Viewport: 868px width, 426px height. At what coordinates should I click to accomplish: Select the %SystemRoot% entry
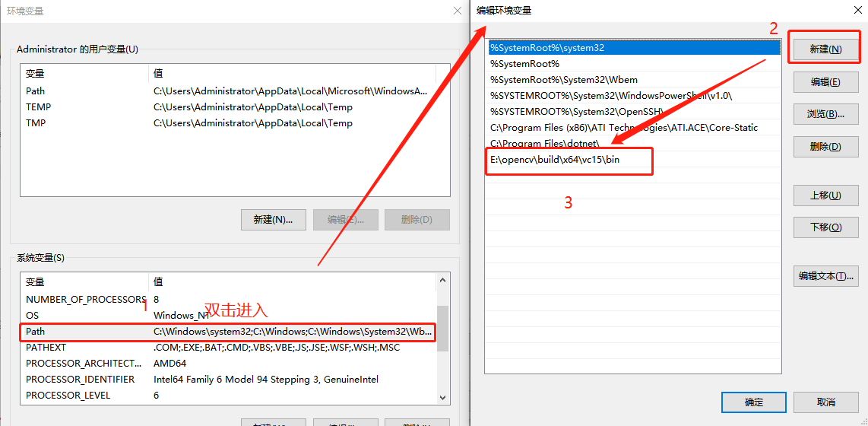[633, 64]
